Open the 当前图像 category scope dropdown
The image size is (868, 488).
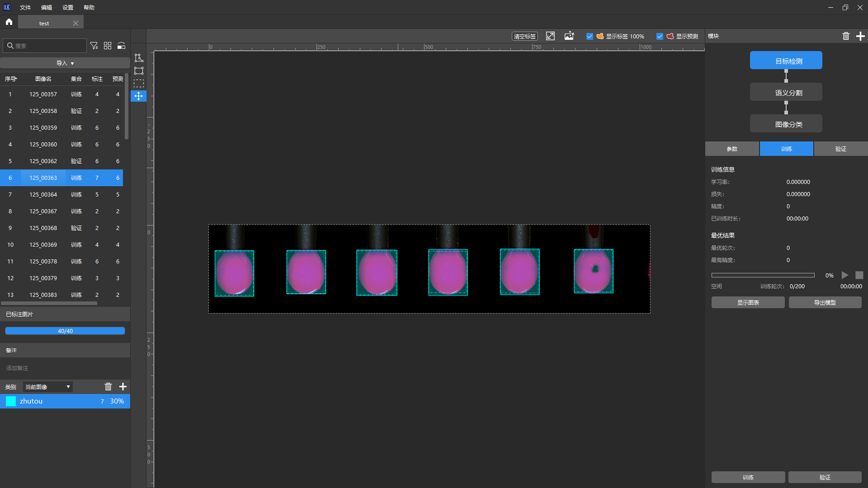48,387
